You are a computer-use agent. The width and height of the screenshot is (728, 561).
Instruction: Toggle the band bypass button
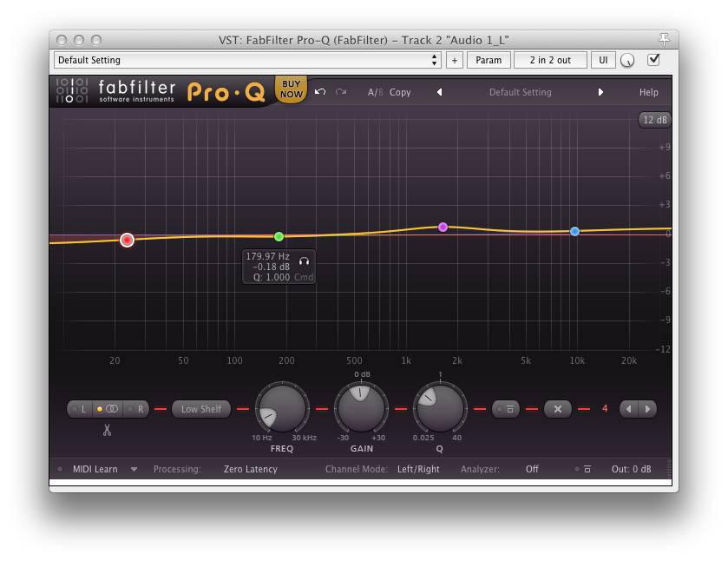(x=505, y=409)
